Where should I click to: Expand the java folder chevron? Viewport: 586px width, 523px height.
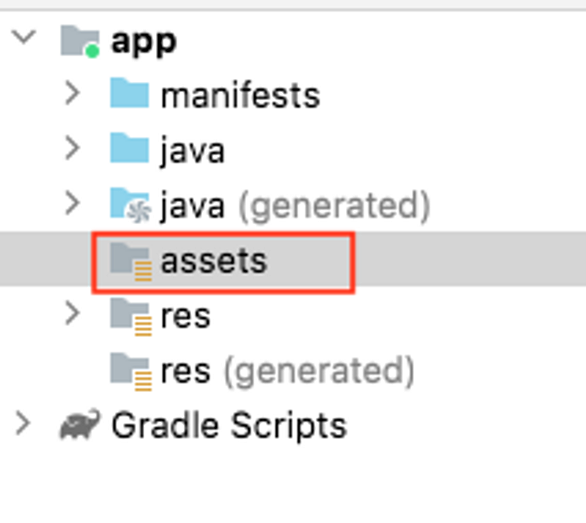tap(73, 148)
